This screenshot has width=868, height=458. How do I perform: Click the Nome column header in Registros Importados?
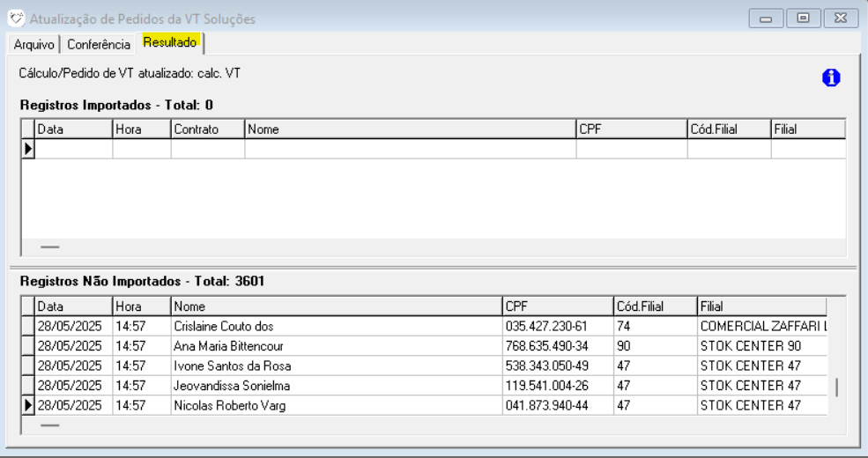(410, 129)
